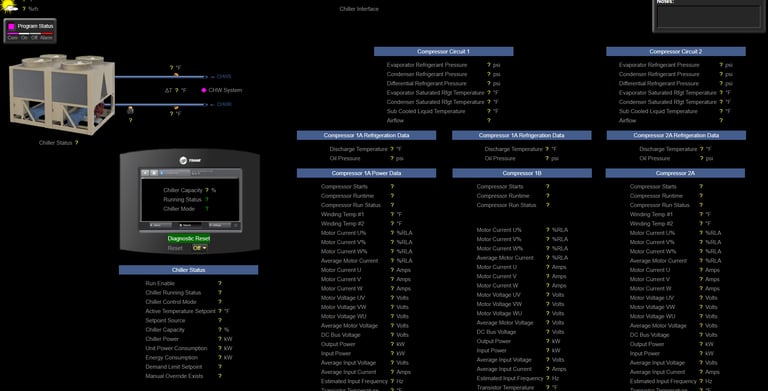Click Circuit 1 Airflow row
The image size is (768, 391).
[x=438, y=121]
